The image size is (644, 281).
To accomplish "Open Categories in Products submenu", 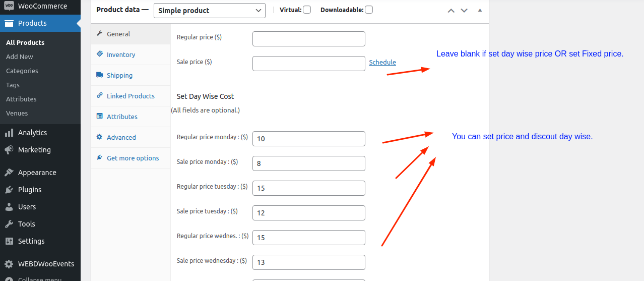I will (22, 71).
